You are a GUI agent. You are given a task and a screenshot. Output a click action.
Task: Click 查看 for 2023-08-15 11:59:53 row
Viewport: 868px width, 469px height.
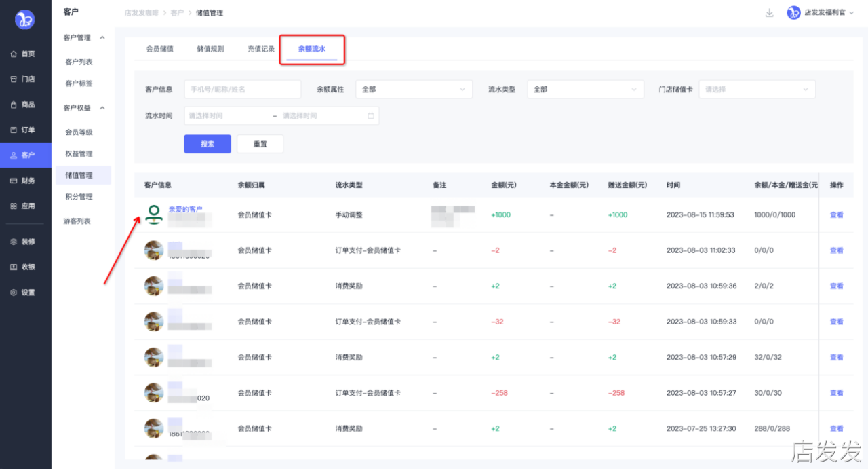click(837, 215)
